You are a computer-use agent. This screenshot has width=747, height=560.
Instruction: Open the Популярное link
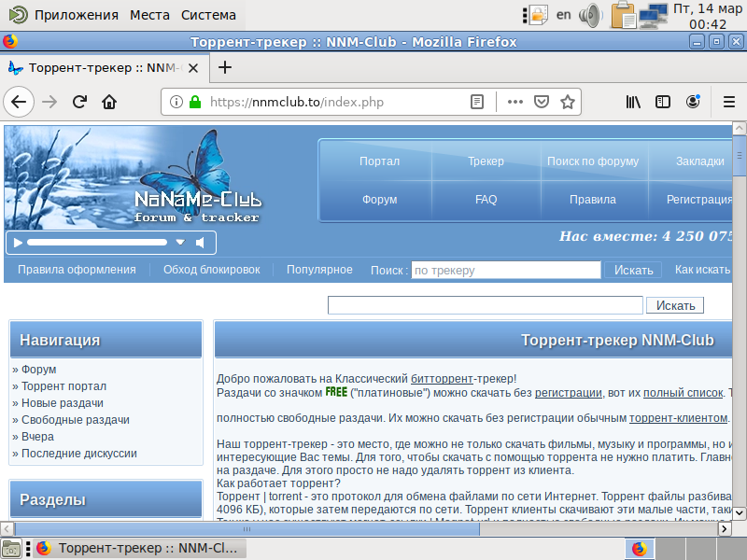[319, 270]
